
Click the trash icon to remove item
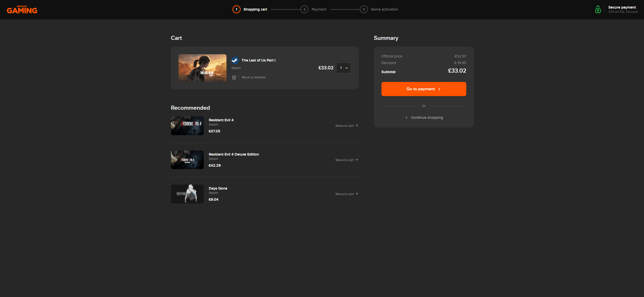coord(234,77)
